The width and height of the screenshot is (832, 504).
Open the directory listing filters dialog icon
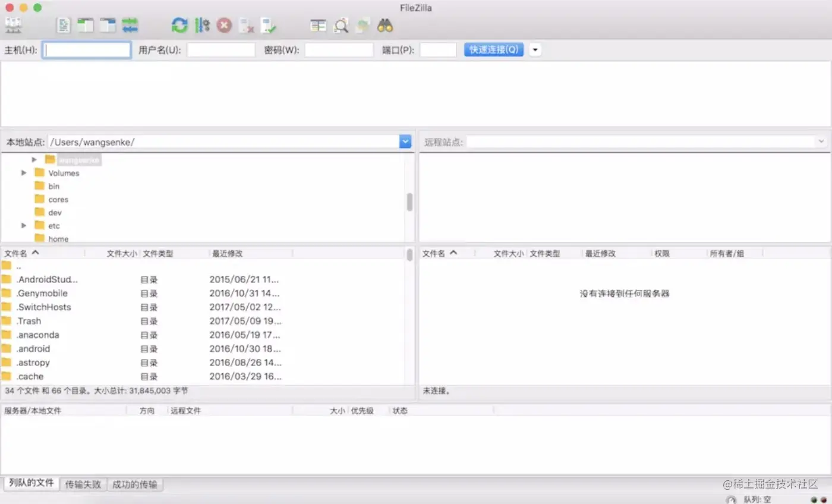click(x=319, y=25)
